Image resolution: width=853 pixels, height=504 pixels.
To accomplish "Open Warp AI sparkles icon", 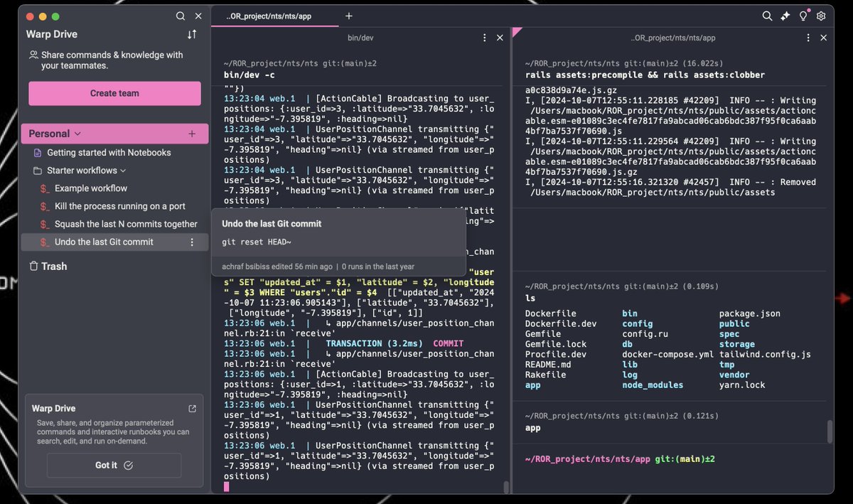I will (x=785, y=16).
